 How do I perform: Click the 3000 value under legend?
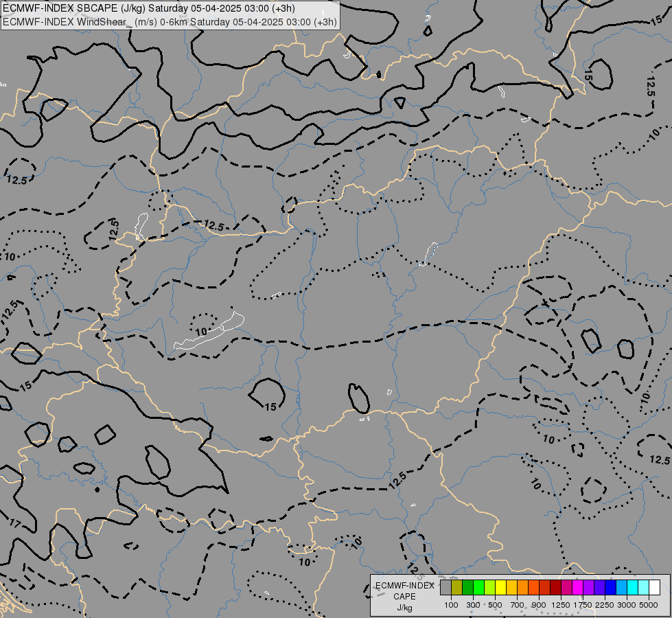pyautogui.click(x=626, y=605)
